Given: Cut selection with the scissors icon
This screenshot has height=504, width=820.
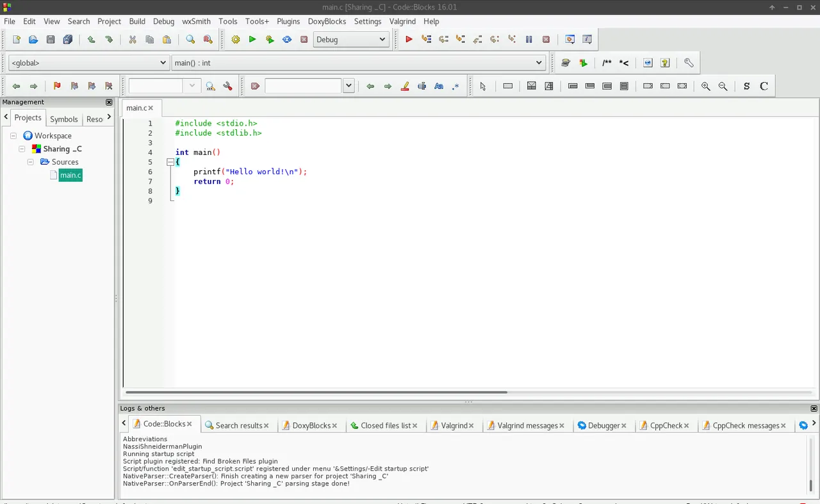Looking at the screenshot, I should coord(133,40).
